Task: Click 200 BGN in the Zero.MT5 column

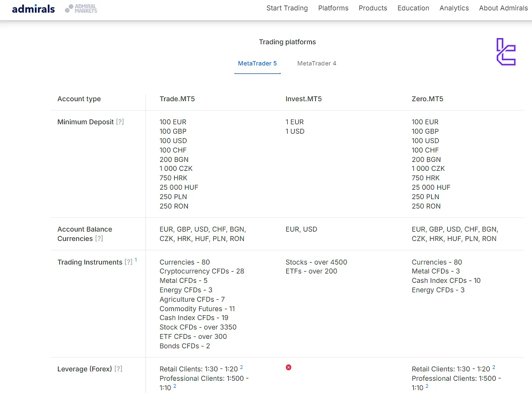Action: (426, 160)
